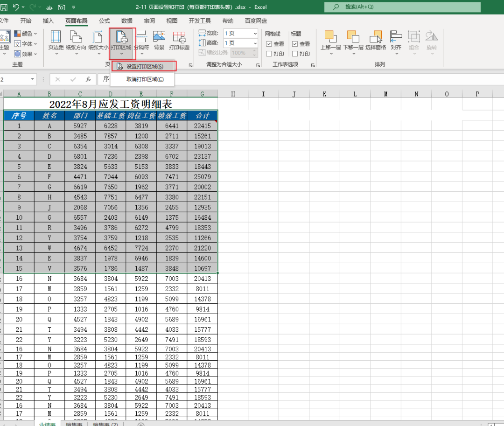Click the Group (组合) icon
The image size is (504, 426).
[414, 36]
